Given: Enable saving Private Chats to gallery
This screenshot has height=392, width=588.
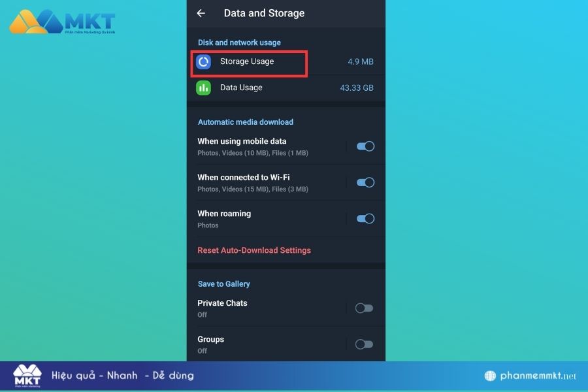Looking at the screenshot, I should [x=364, y=308].
